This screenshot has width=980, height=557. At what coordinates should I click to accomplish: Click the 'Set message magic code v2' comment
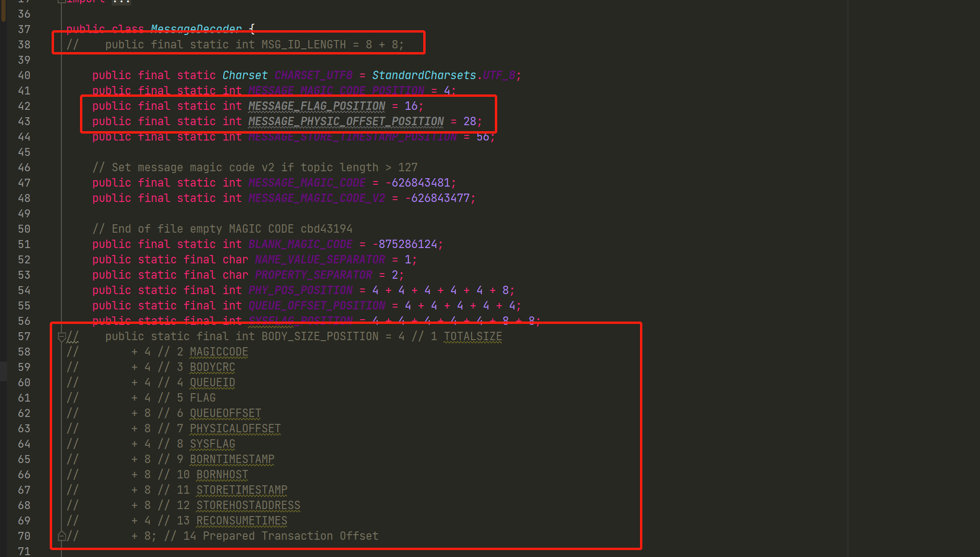(255, 168)
